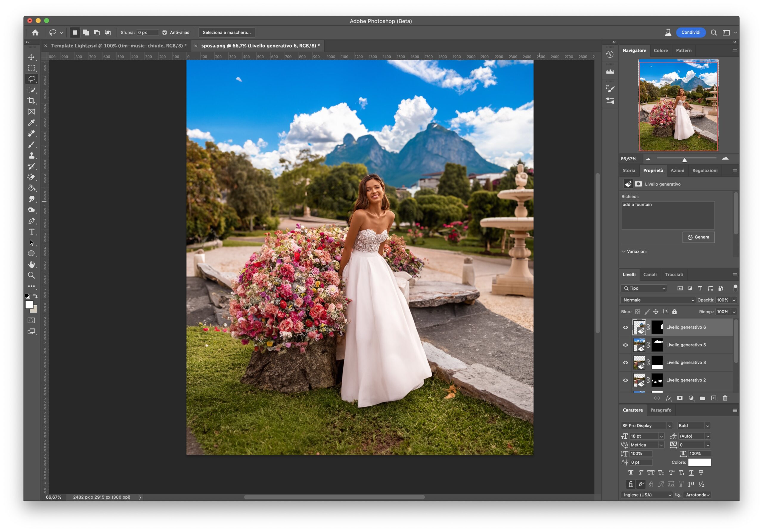Select the Hand tool
Image resolution: width=763 pixels, height=532 pixels.
tap(31, 264)
